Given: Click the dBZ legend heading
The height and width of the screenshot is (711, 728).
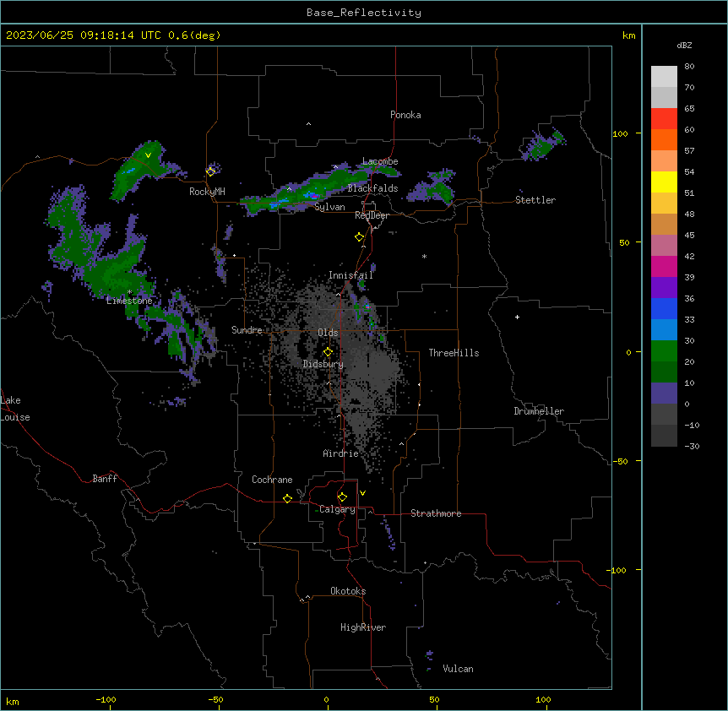Looking at the screenshot, I should click(x=684, y=45).
